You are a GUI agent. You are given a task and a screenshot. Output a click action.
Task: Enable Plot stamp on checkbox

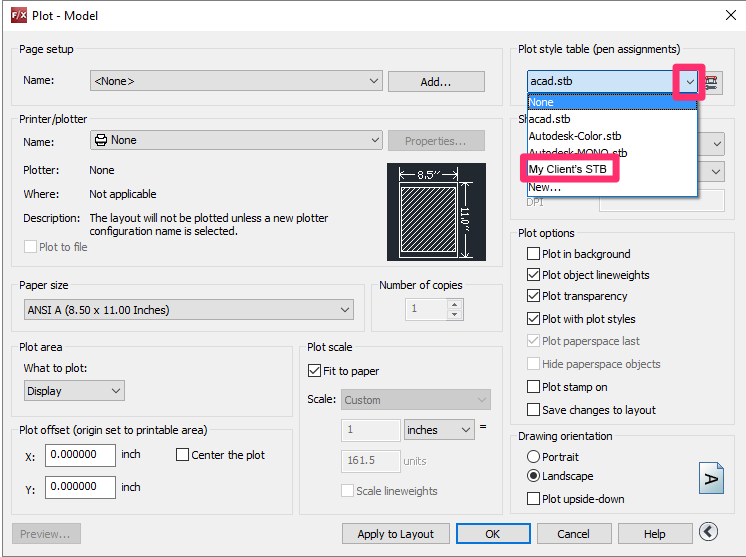click(x=533, y=386)
